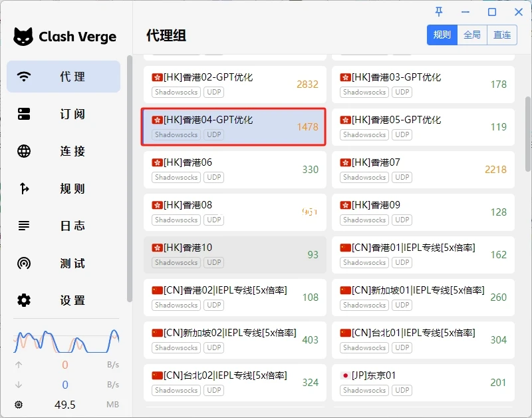Select node [HK]香港10
Image resolution: width=532 pixels, height=418 pixels.
coord(235,255)
